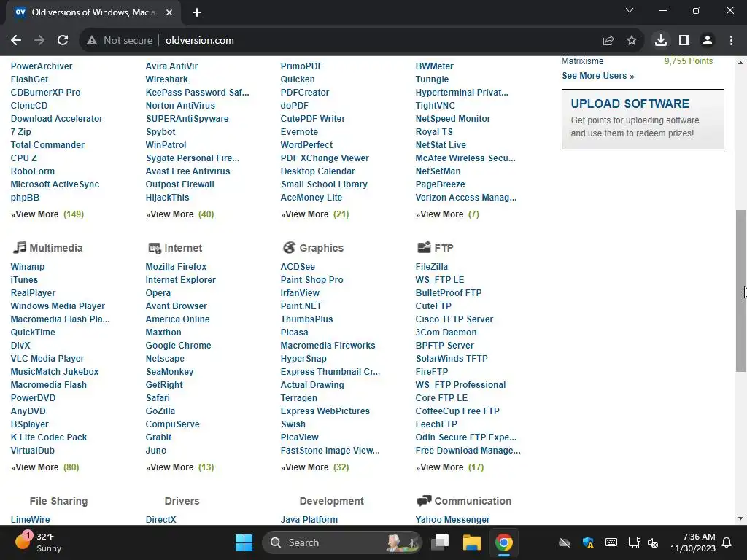Open View More (21) link

click(x=314, y=214)
